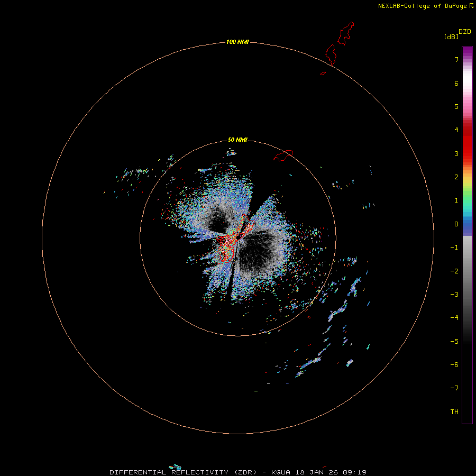Click the 7 value on the colorbar
Image resolution: width=476 pixels, height=476 pixels.
tap(456, 59)
